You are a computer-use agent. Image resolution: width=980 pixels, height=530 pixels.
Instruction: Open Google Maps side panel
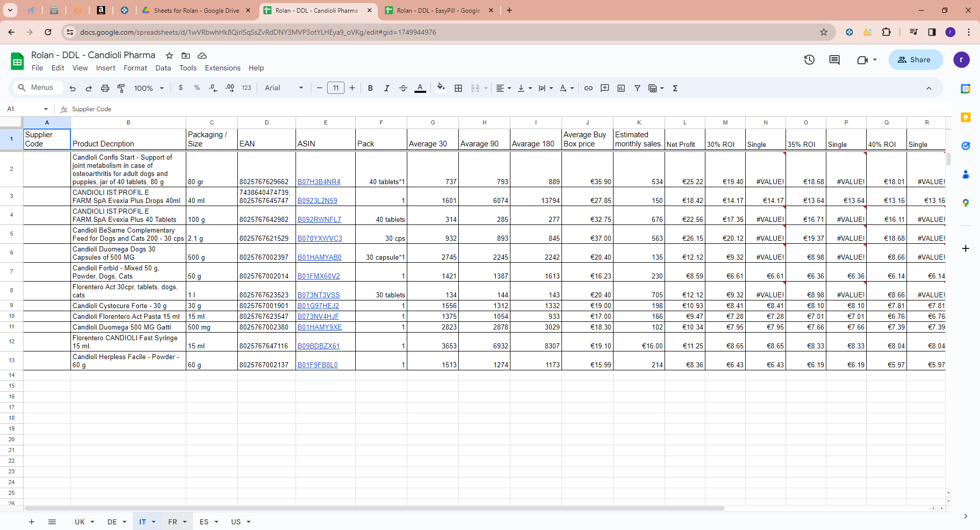point(965,203)
